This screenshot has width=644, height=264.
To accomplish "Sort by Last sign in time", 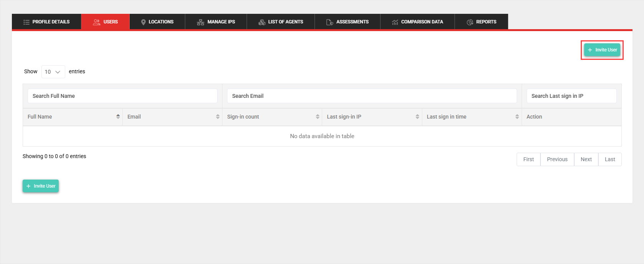I will click(517, 117).
